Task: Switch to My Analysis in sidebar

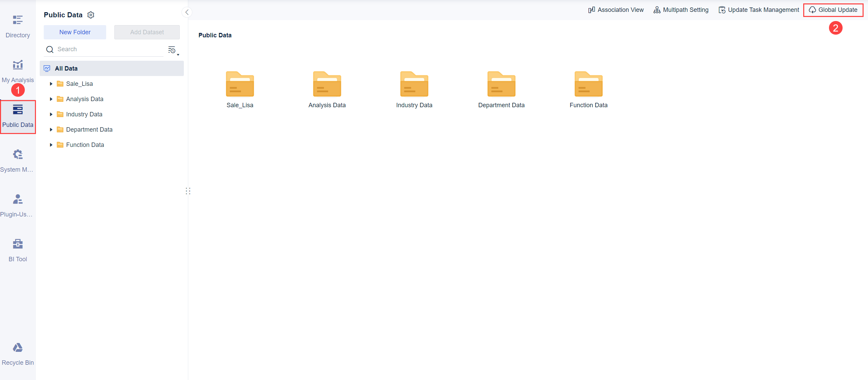Action: tap(17, 70)
